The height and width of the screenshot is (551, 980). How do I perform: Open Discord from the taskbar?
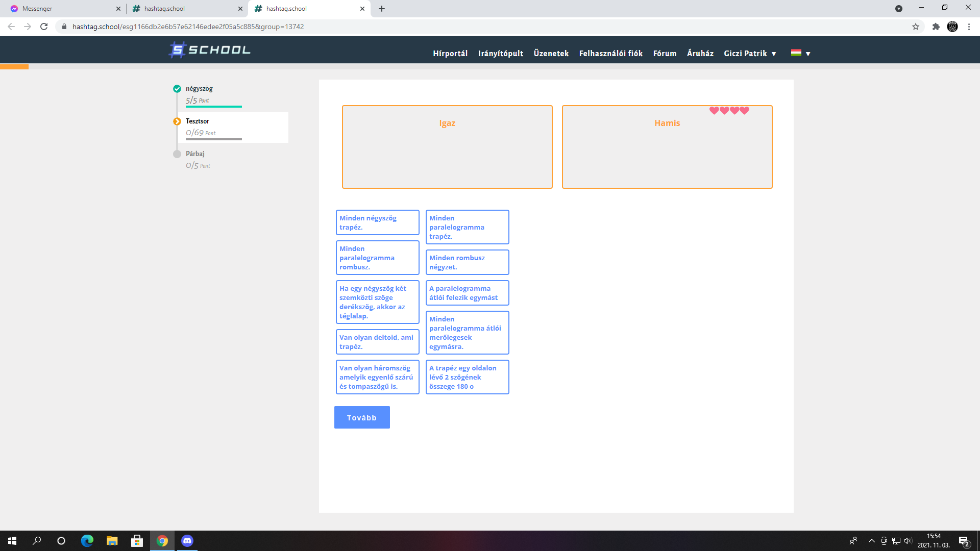coord(187,541)
